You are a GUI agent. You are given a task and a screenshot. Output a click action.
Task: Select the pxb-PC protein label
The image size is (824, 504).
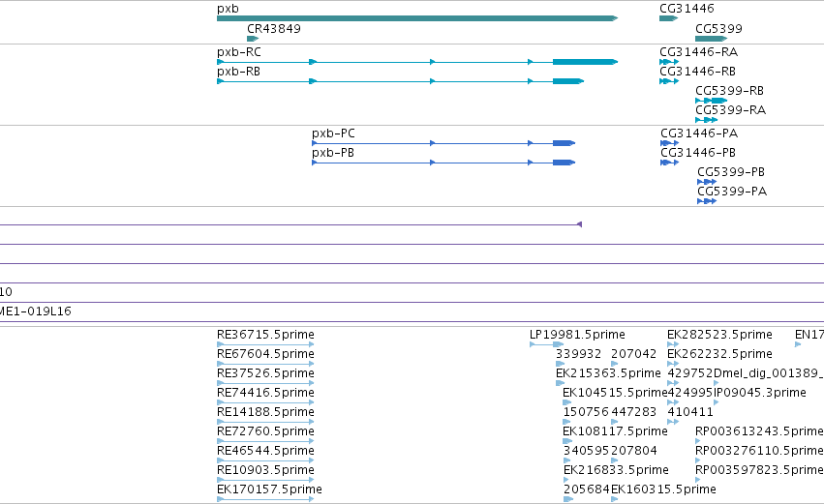333,133
